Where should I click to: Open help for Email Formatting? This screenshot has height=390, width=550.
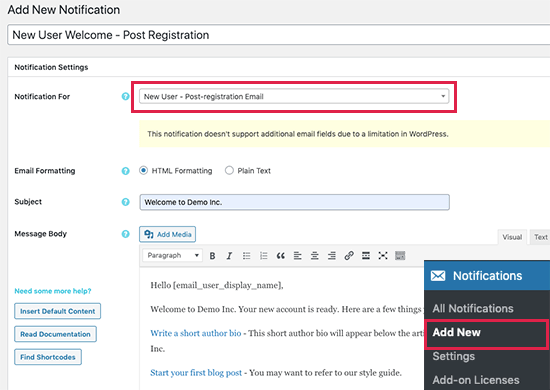[x=125, y=171]
